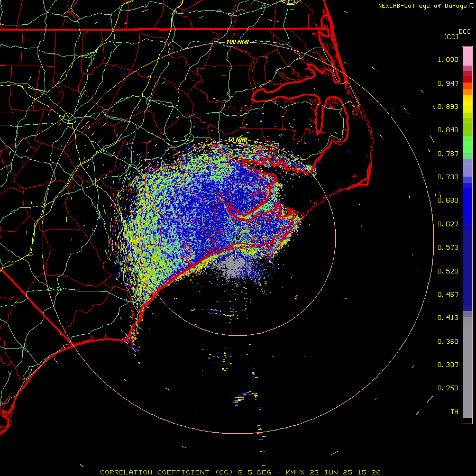Select the 1.000 scale value
Image resolution: width=476 pixels, height=476 pixels.
click(448, 59)
